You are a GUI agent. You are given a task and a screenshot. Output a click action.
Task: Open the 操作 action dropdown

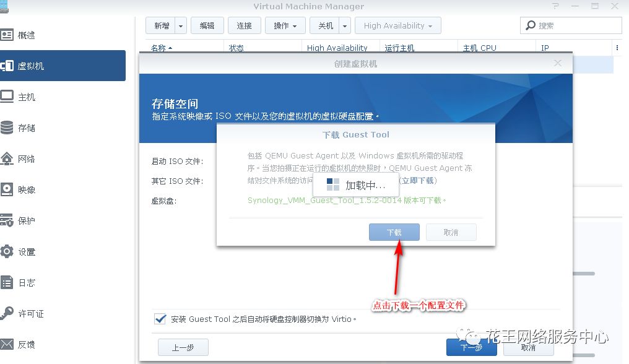[x=285, y=25]
